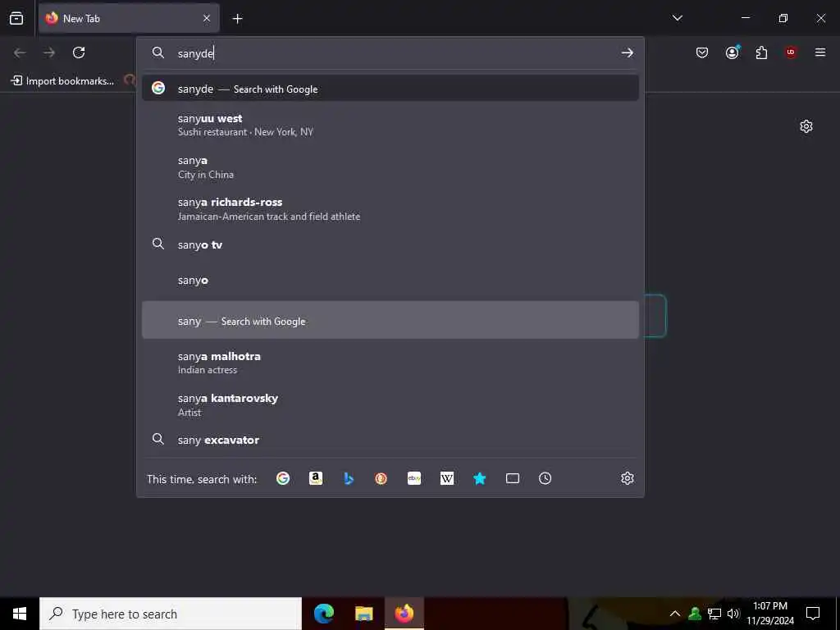Viewport: 840px width, 630px height.
Task: Close the New Tab tab
Action: [x=207, y=18]
